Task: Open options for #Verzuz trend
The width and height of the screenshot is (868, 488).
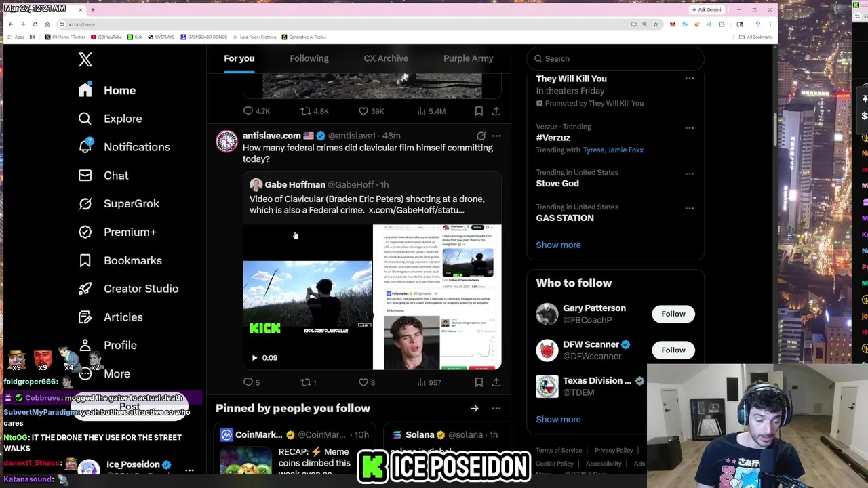Action: 690,127
